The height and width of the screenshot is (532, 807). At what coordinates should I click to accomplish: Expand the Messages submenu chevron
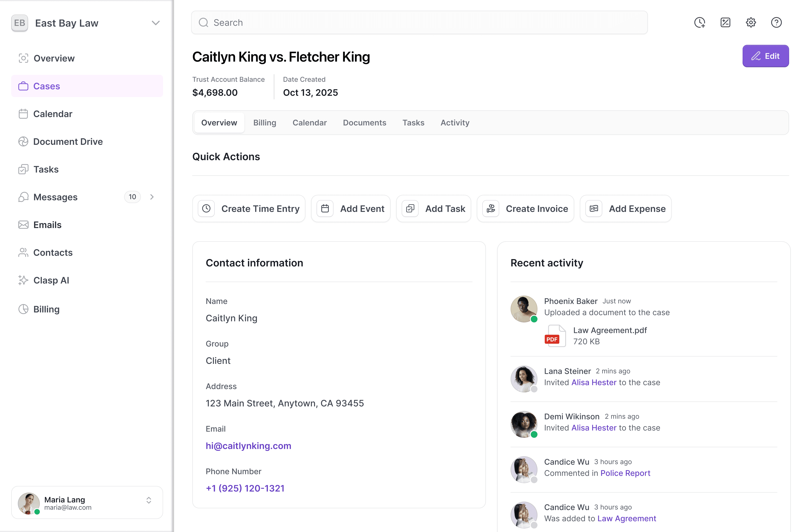[x=152, y=197]
